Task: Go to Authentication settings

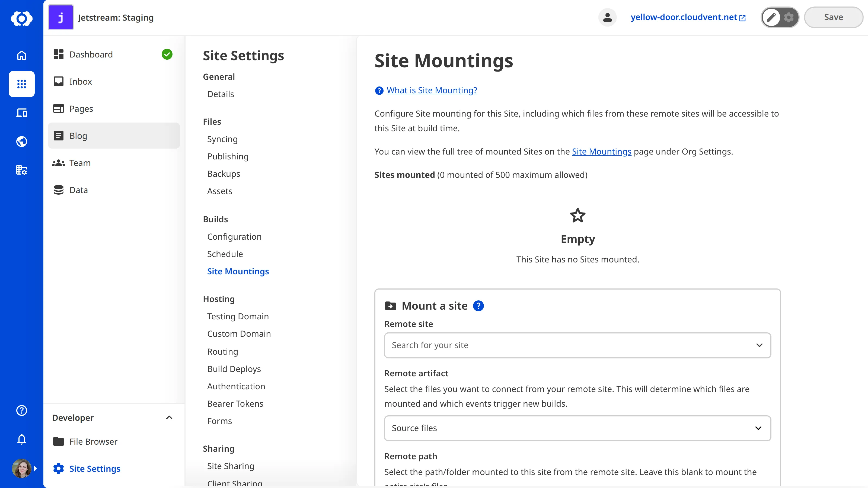Action: [236, 386]
